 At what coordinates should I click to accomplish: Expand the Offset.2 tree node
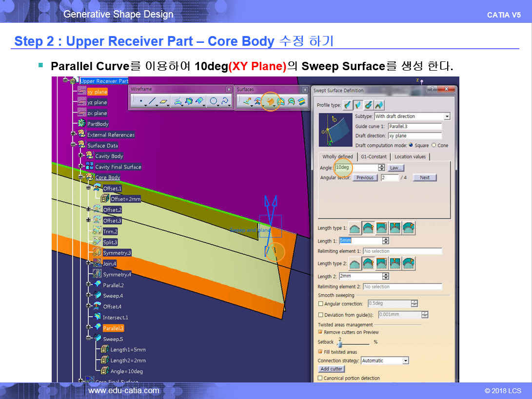point(88,209)
